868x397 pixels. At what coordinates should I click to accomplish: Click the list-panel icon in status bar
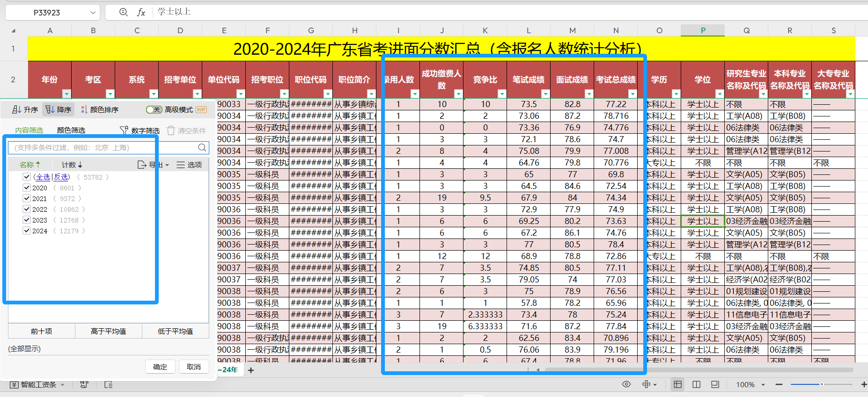(x=108, y=384)
